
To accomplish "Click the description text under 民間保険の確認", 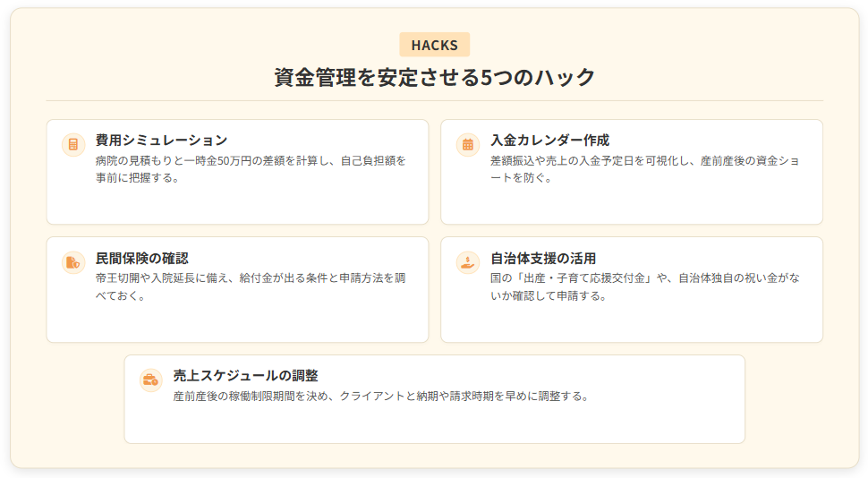I will click(251, 286).
